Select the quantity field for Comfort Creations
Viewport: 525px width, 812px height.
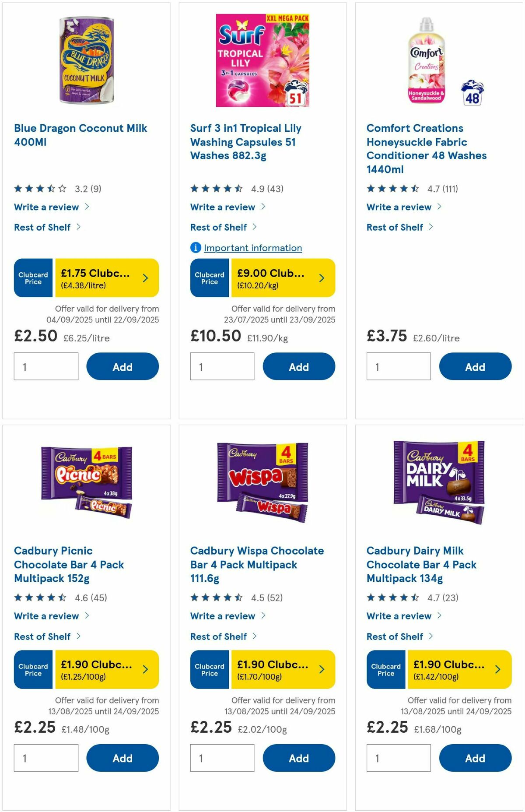coord(398,366)
